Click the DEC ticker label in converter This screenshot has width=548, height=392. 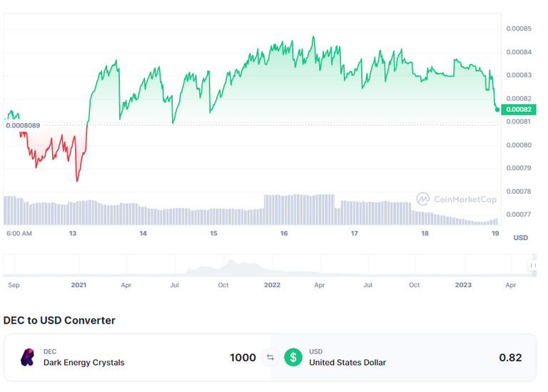(50, 351)
